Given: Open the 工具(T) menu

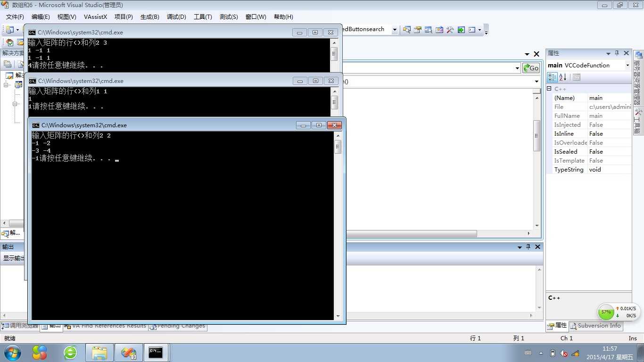Looking at the screenshot, I should point(203,16).
